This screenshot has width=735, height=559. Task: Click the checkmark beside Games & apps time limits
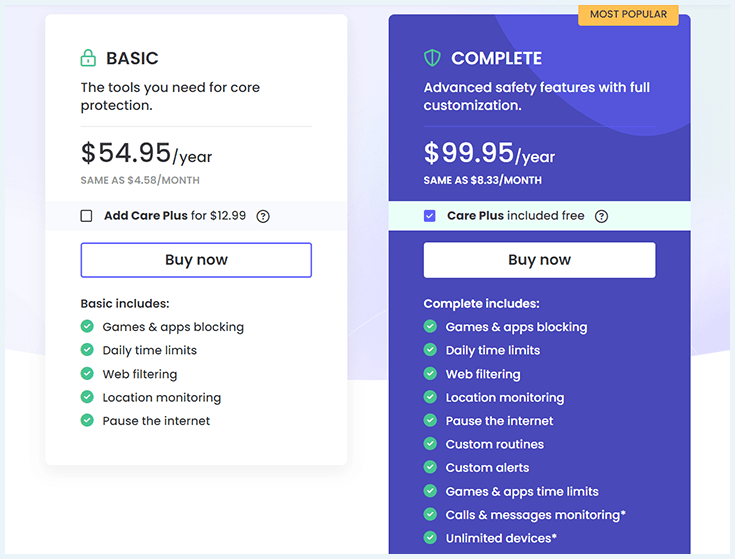point(430,491)
